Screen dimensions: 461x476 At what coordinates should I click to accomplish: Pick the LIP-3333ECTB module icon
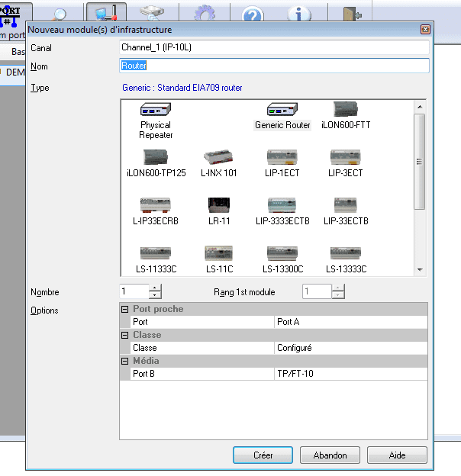point(282,206)
